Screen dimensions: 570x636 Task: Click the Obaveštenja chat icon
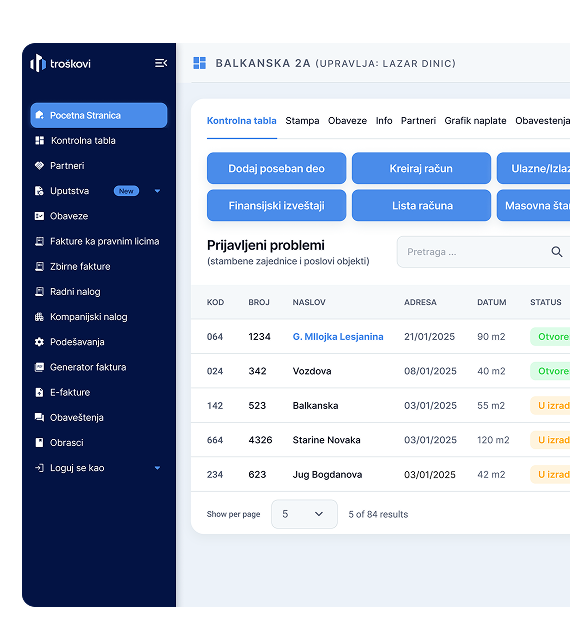[x=39, y=417]
